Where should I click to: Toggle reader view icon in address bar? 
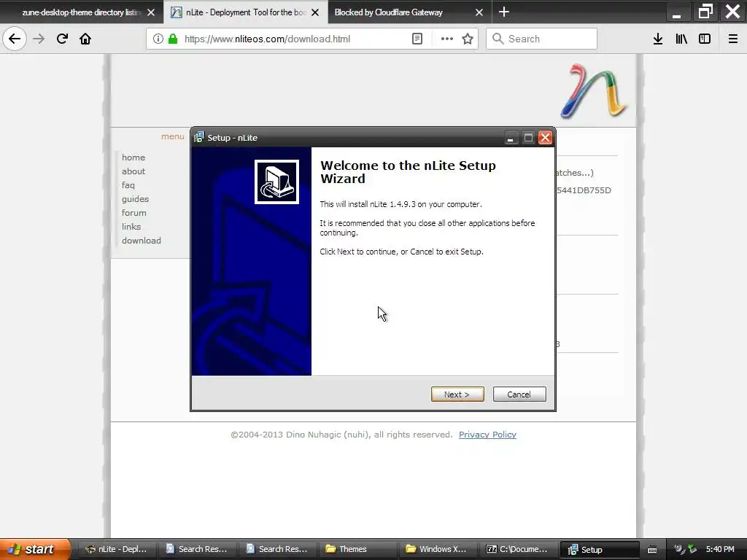[x=417, y=39]
